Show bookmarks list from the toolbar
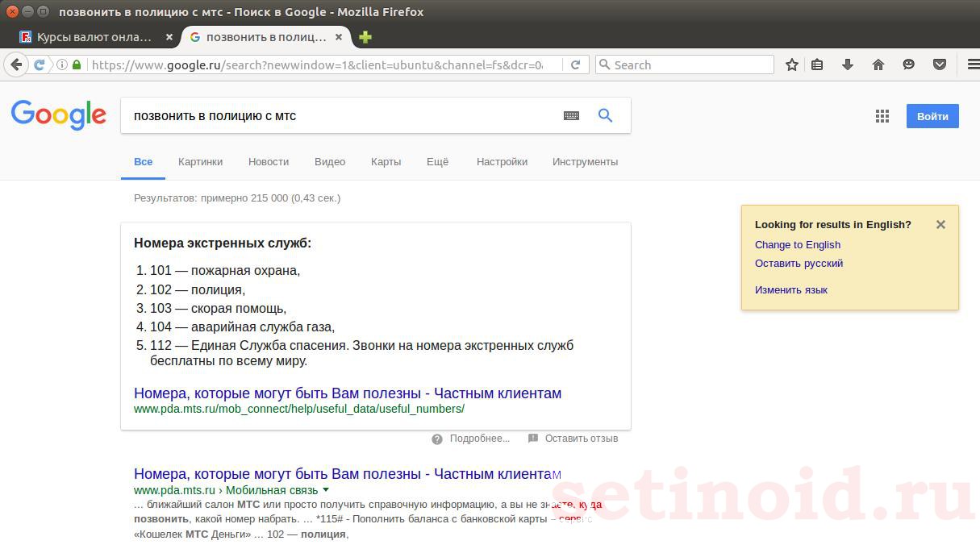The image size is (980, 549). 817,64
